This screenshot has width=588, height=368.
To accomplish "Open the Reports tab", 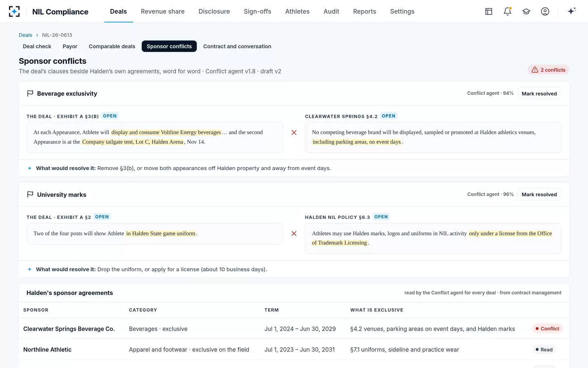I will (x=365, y=11).
